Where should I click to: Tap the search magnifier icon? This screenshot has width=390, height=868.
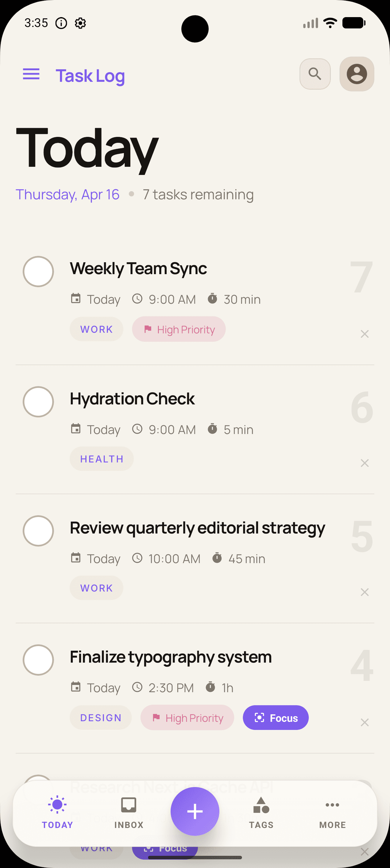coord(315,74)
